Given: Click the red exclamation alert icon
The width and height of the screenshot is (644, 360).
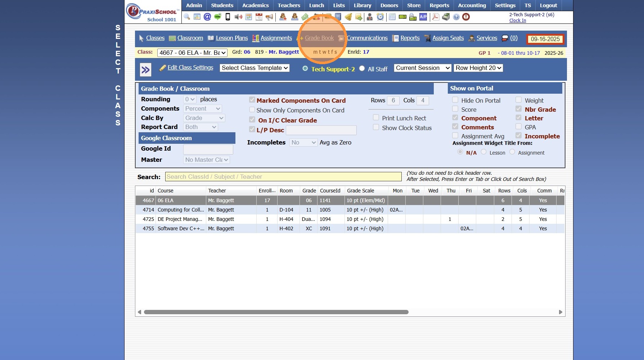Looking at the screenshot, I should 466,17.
